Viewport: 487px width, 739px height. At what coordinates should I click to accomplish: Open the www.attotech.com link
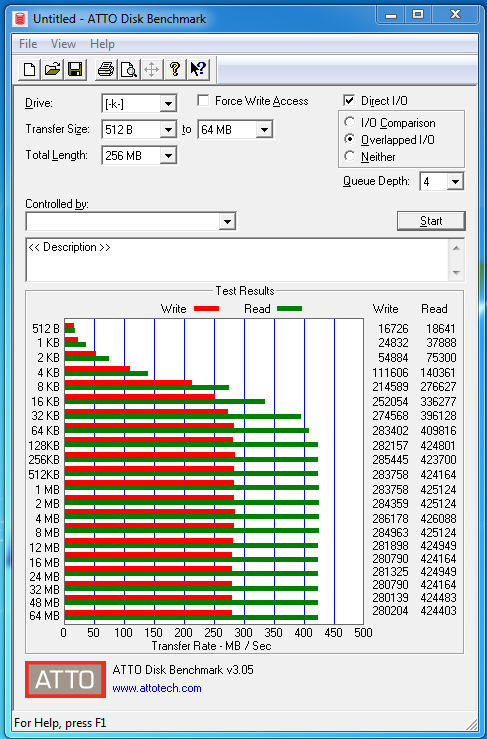click(157, 688)
